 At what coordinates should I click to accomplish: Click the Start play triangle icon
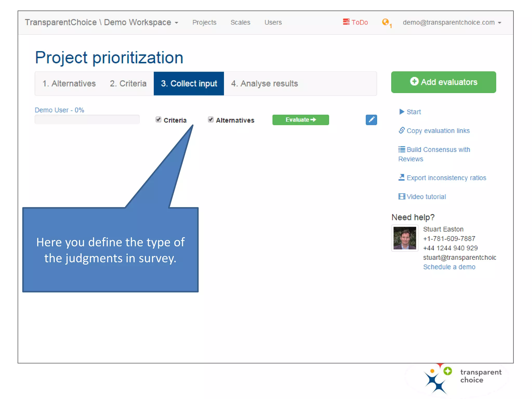click(402, 112)
